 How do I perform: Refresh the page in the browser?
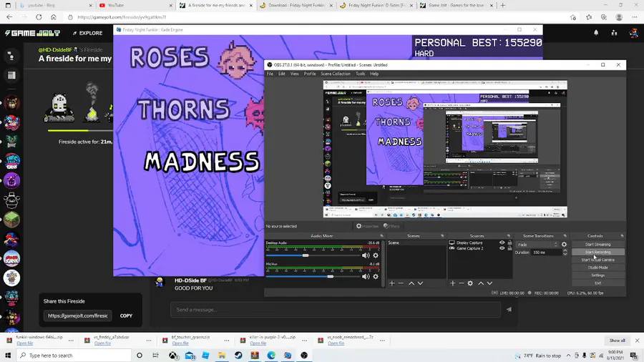coord(39,17)
